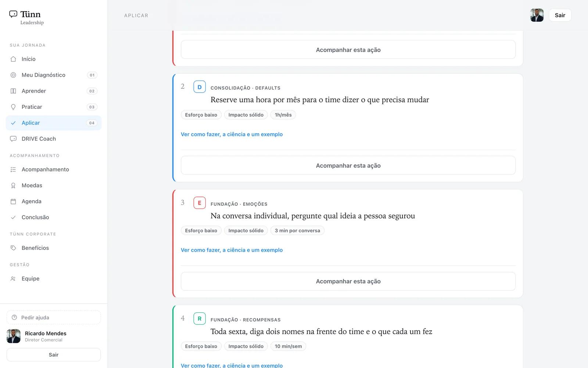The height and width of the screenshot is (368, 588).
Task: Open Equipe under Gestão
Action: tap(54, 279)
